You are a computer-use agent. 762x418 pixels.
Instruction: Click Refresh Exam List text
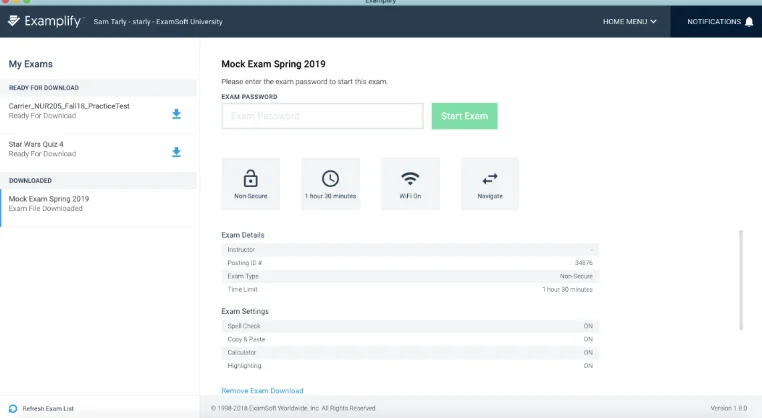click(x=48, y=408)
